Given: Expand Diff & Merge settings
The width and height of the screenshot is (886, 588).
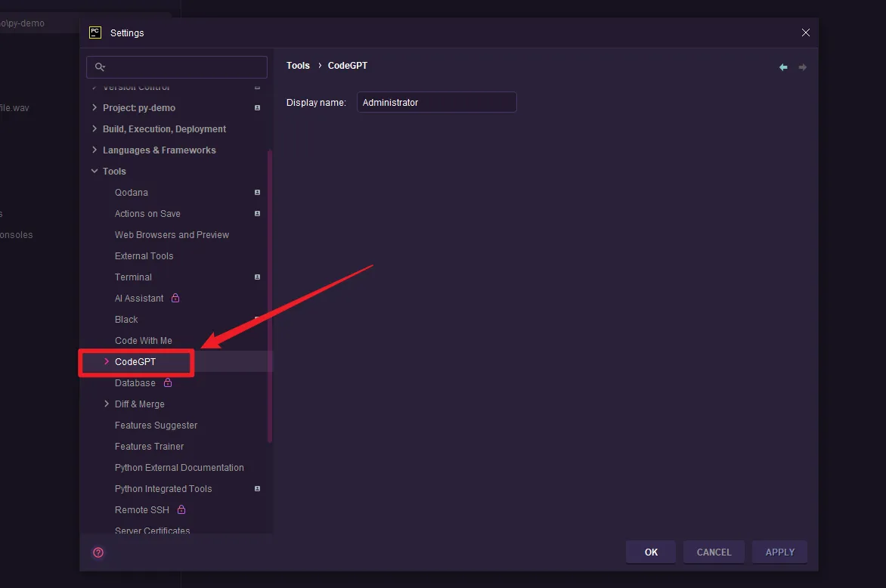Looking at the screenshot, I should click(107, 404).
